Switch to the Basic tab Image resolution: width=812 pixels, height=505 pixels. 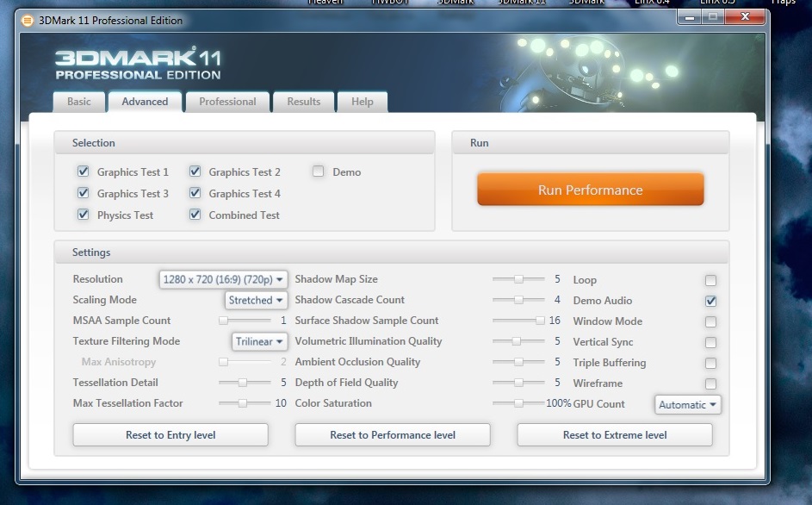[x=79, y=102]
